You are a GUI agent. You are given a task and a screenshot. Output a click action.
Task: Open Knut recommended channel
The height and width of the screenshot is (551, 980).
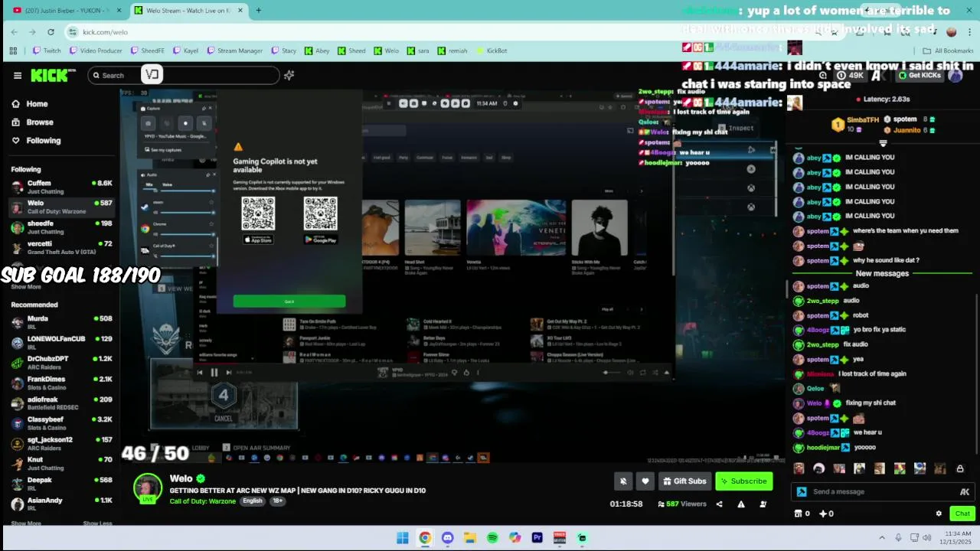click(x=61, y=464)
